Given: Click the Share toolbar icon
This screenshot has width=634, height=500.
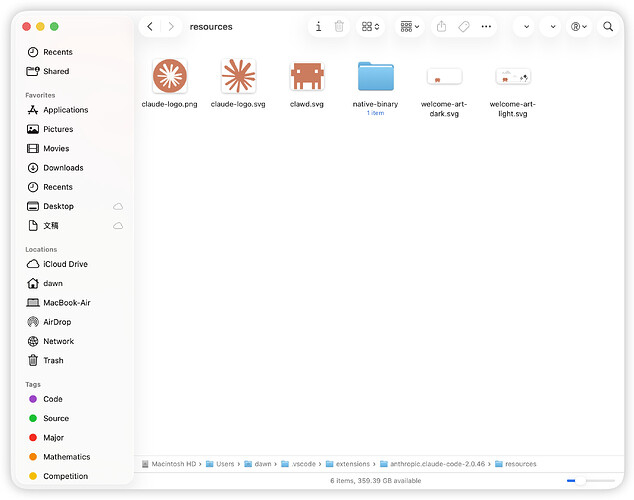Looking at the screenshot, I should click(x=442, y=27).
